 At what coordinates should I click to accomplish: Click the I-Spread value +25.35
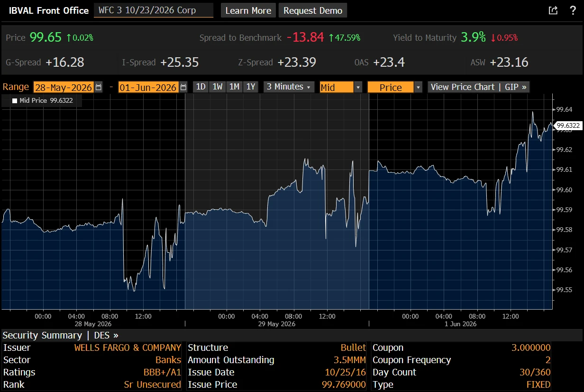179,62
